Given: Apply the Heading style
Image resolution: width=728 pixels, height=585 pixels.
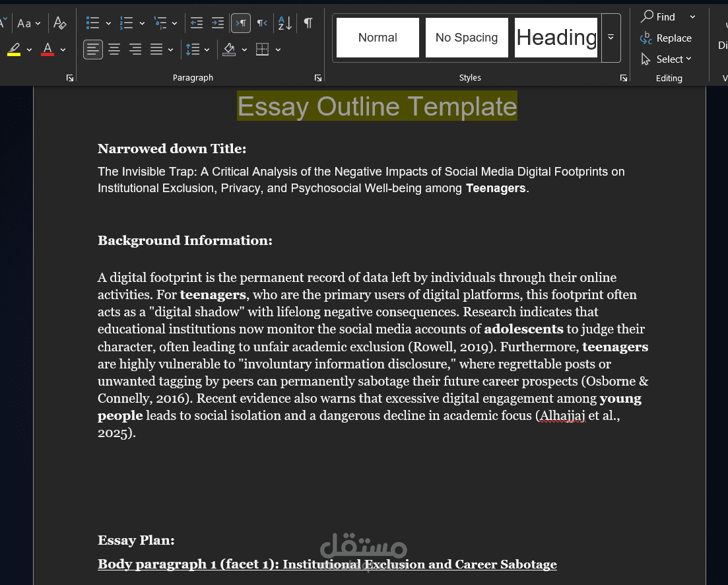Looking at the screenshot, I should [x=556, y=38].
